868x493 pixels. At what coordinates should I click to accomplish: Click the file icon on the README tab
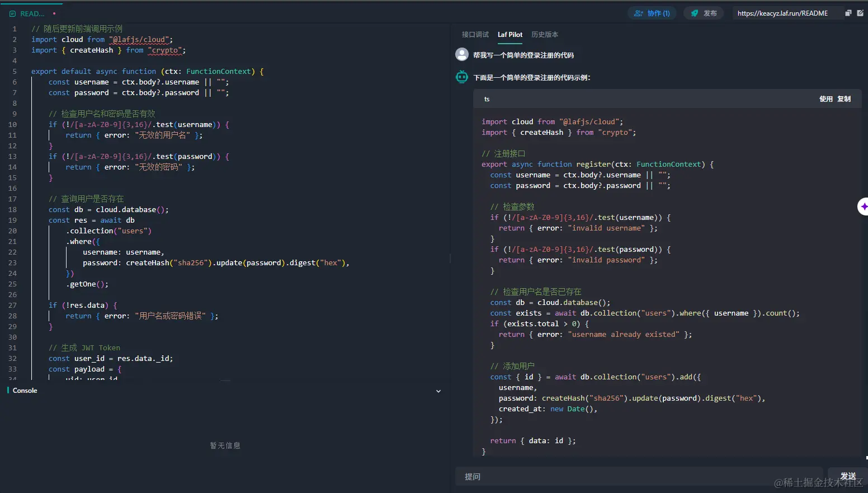tap(12, 13)
